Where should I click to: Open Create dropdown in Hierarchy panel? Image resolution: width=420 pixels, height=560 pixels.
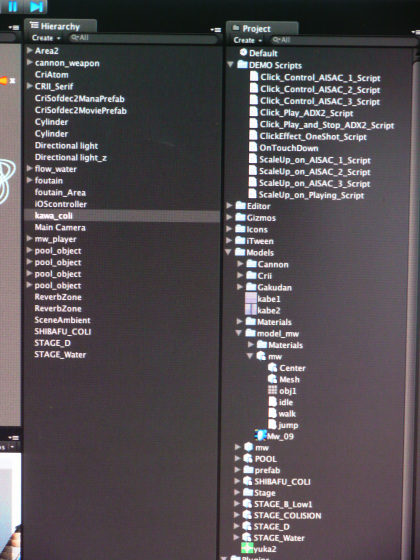(46, 38)
